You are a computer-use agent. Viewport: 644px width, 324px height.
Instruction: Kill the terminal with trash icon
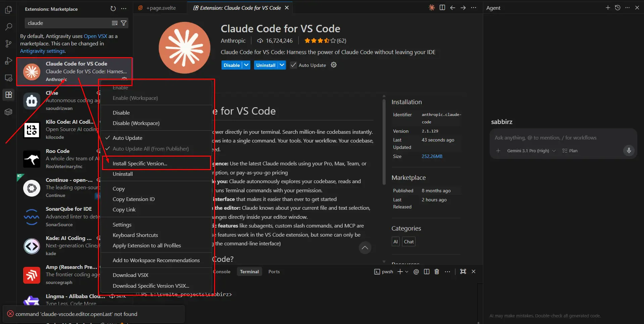point(437,272)
